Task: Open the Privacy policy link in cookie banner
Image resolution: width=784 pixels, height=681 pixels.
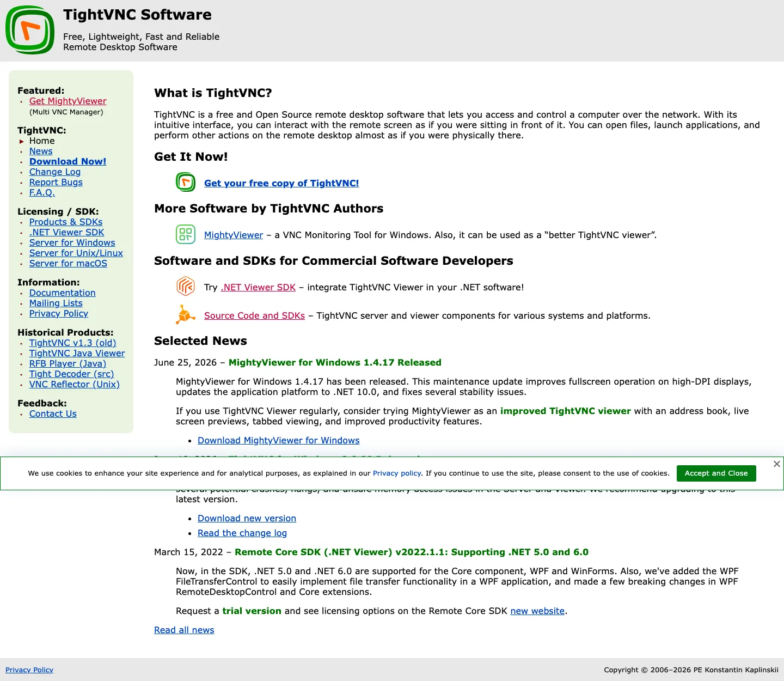Action: 397,473
